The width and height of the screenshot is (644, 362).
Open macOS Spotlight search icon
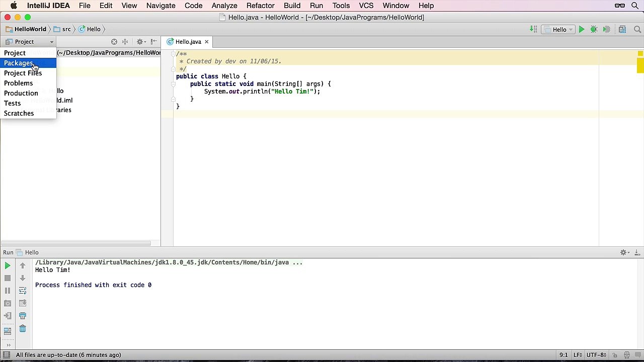pyautogui.click(x=634, y=6)
